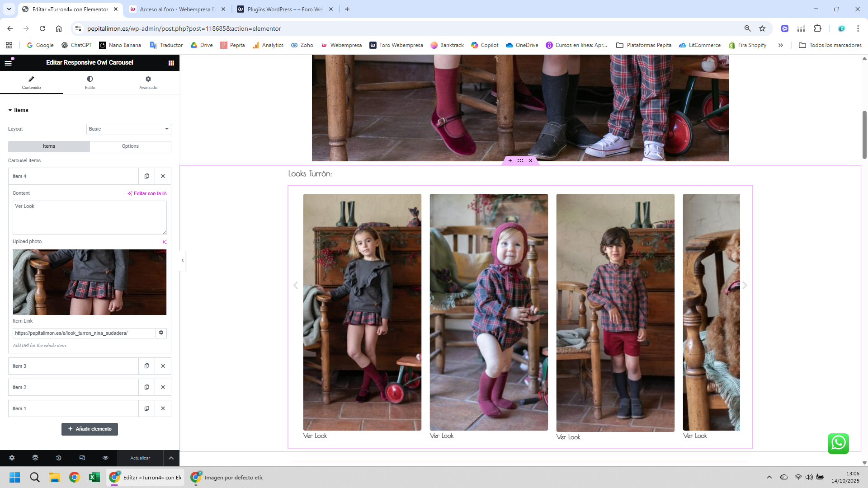
Task: Switch to the Estilo tab
Action: point(90,82)
